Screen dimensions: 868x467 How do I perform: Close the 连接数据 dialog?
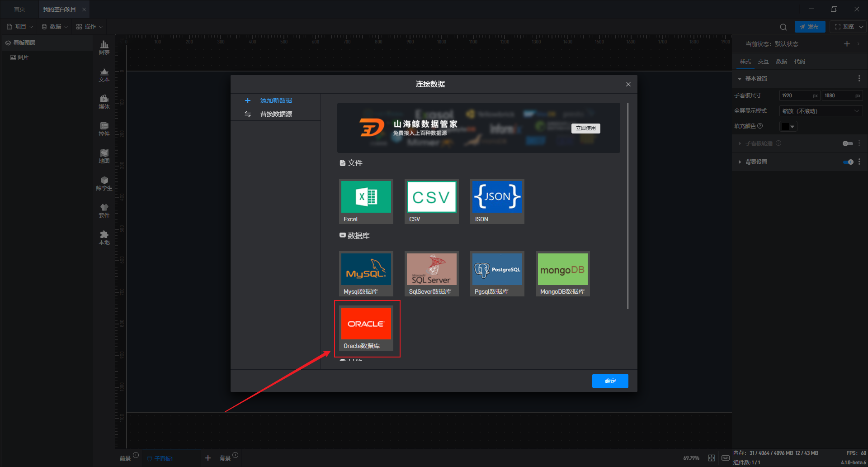coord(628,84)
